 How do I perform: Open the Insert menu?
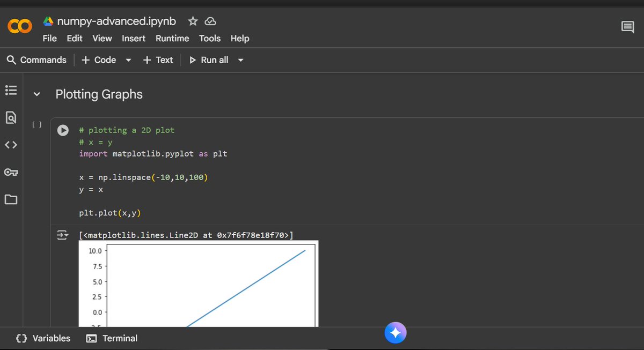point(134,38)
